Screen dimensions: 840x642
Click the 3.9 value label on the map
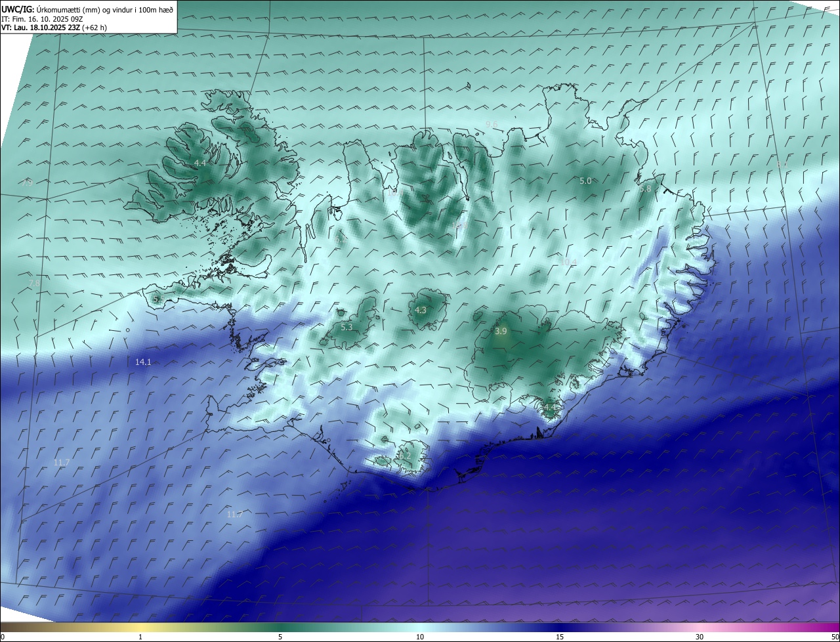point(501,332)
